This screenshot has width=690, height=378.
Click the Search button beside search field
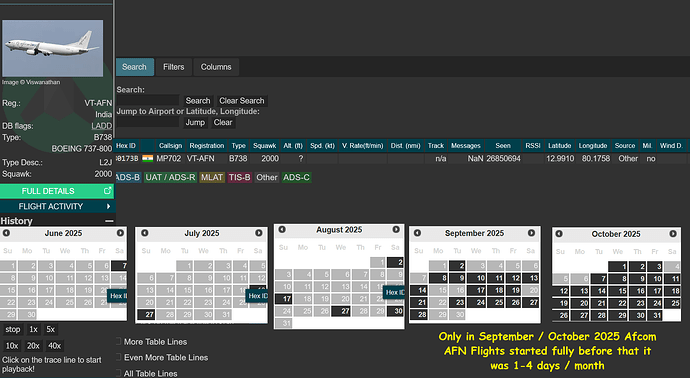point(198,101)
